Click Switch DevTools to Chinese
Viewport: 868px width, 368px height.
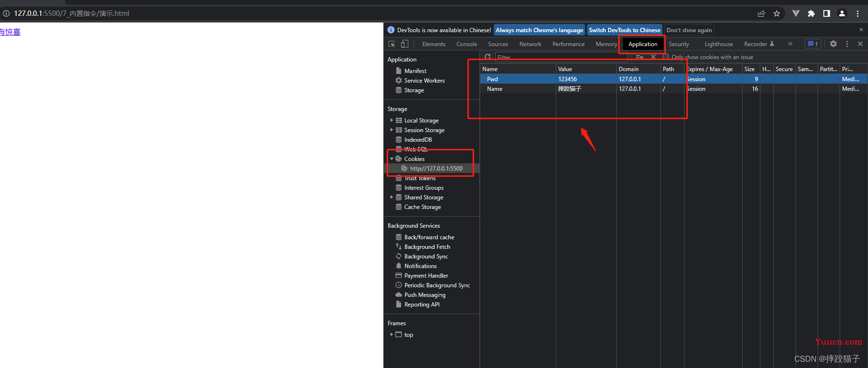click(624, 30)
